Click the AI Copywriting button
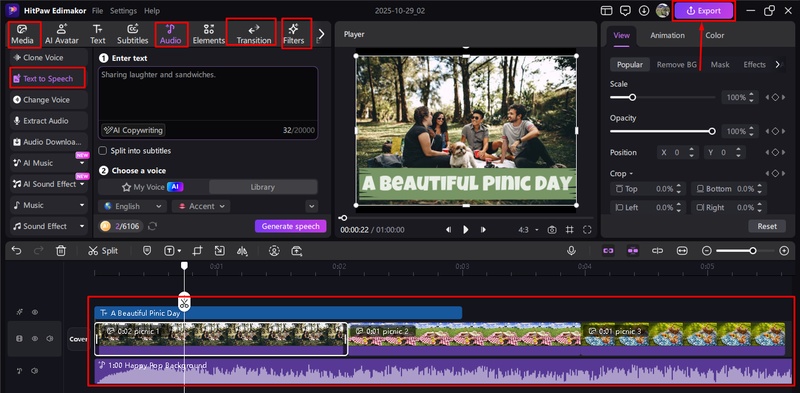Screen dimensions: 800x393 [133, 130]
